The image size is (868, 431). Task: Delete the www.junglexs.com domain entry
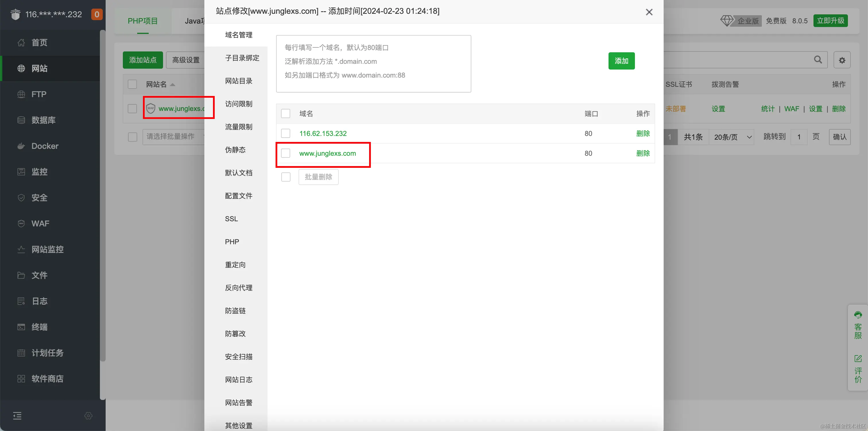(643, 153)
